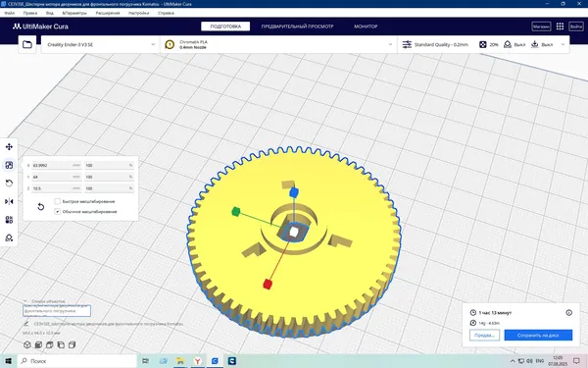The width and height of the screenshot is (588, 368).
Task: Click Сохранить на диск button
Action: [x=538, y=335]
